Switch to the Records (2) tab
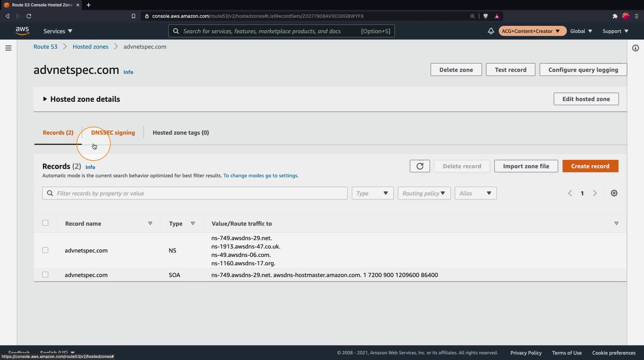The image size is (644, 360). pos(58,133)
